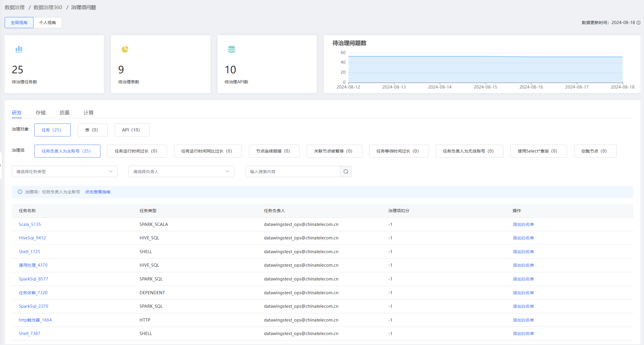Click the 待治理API数 card showing 10
Image resolution: width=644 pixels, height=345 pixels.
267,64
